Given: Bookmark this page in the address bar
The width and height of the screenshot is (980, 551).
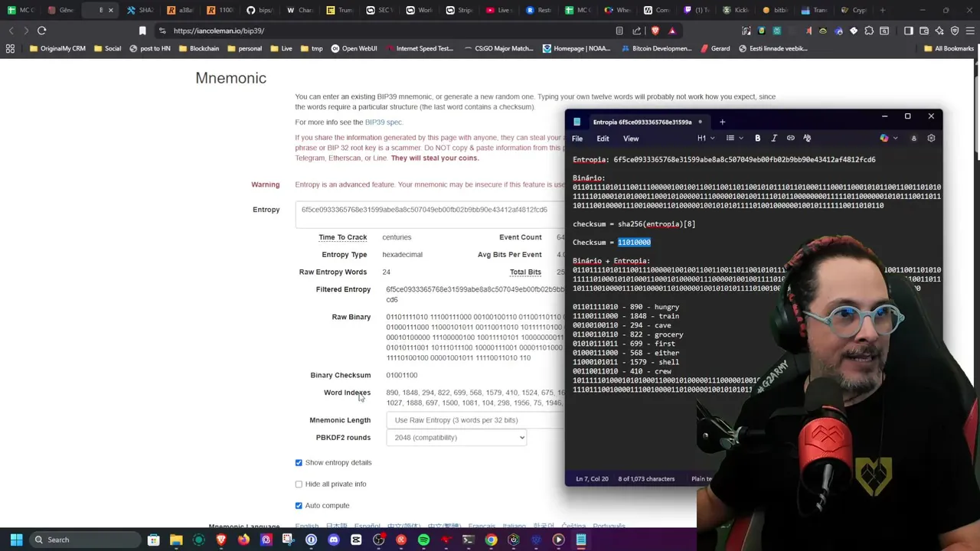Looking at the screenshot, I should point(142,31).
